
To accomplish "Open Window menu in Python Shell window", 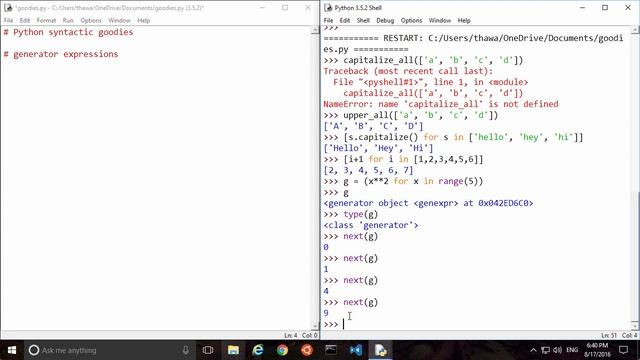I will (440, 20).
